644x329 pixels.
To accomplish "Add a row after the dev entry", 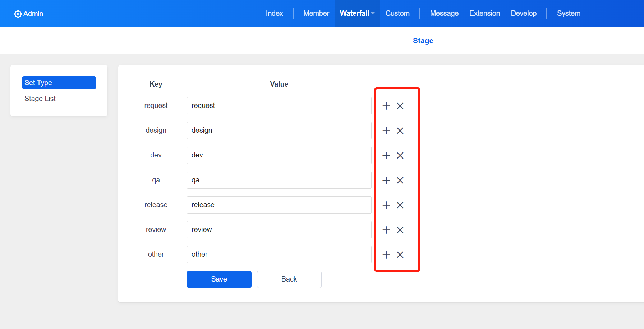I will pyautogui.click(x=386, y=155).
